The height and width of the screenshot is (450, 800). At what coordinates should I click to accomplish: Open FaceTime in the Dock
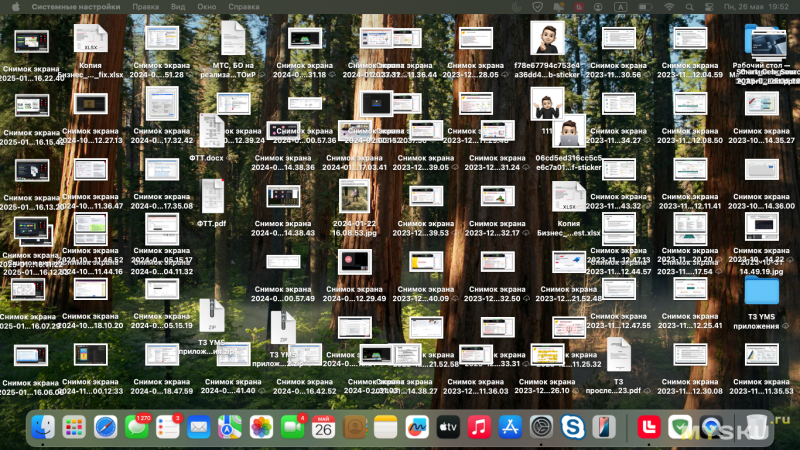pos(292,427)
